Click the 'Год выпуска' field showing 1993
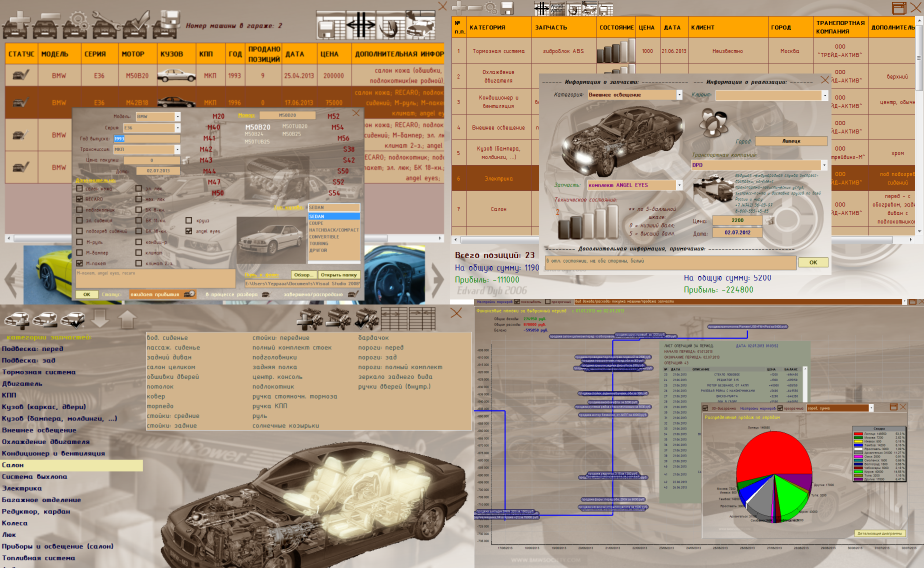The width and height of the screenshot is (924, 568). [146, 139]
